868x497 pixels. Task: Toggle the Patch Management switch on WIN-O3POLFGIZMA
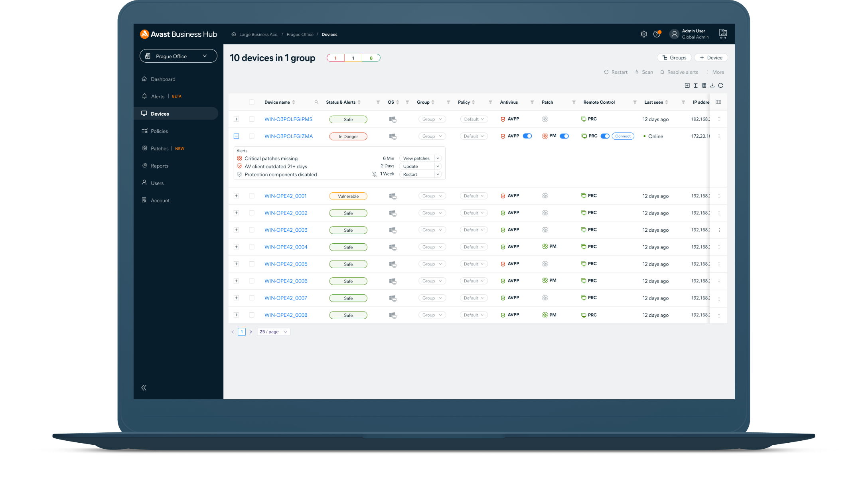[563, 136]
